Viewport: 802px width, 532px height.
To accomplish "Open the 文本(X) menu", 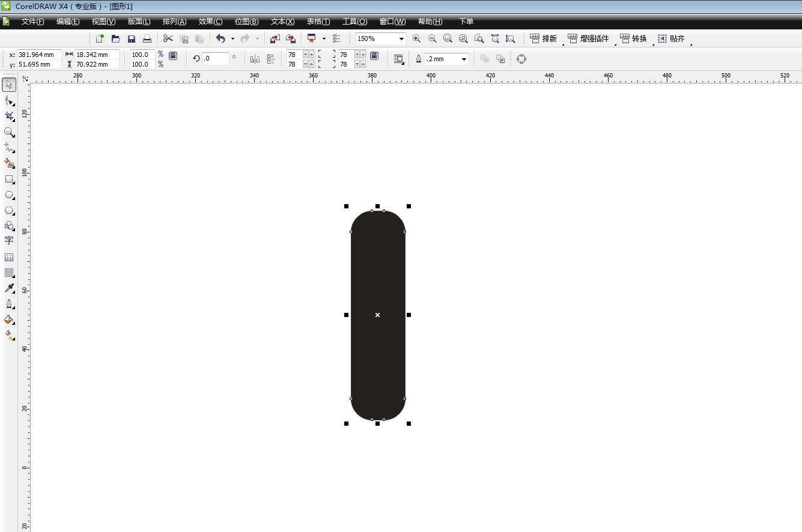I will tap(282, 22).
